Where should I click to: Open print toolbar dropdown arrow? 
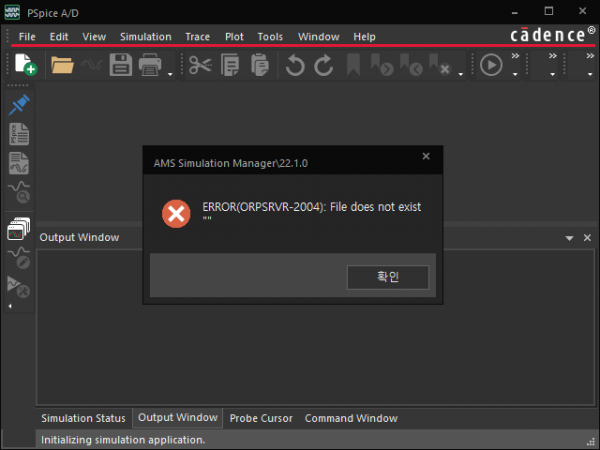pos(170,74)
